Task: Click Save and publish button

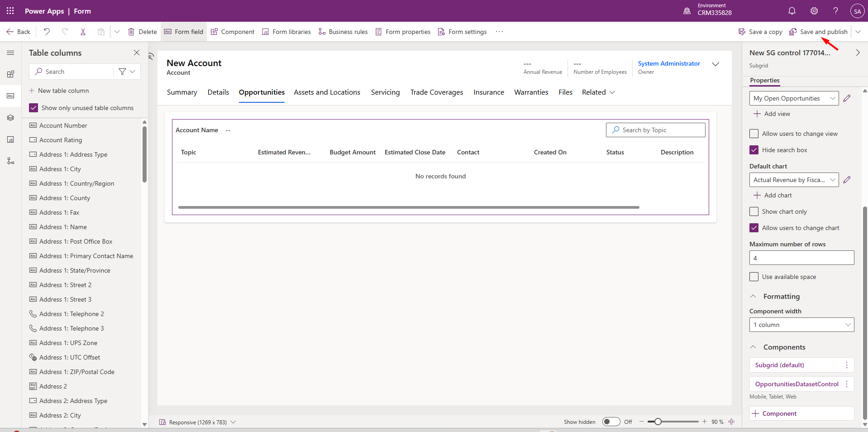Action: coord(818,32)
